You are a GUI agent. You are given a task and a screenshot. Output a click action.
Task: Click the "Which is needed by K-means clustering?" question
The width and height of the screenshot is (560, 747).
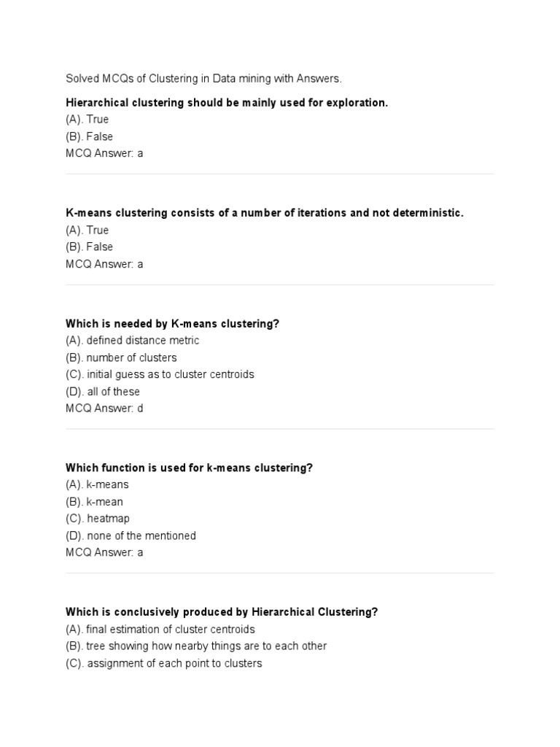pyautogui.click(x=173, y=324)
